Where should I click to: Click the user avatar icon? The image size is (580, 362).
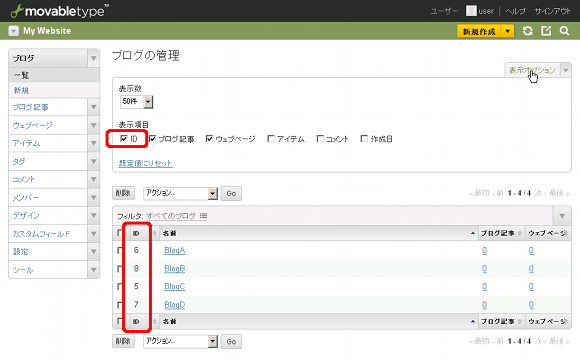click(x=471, y=11)
